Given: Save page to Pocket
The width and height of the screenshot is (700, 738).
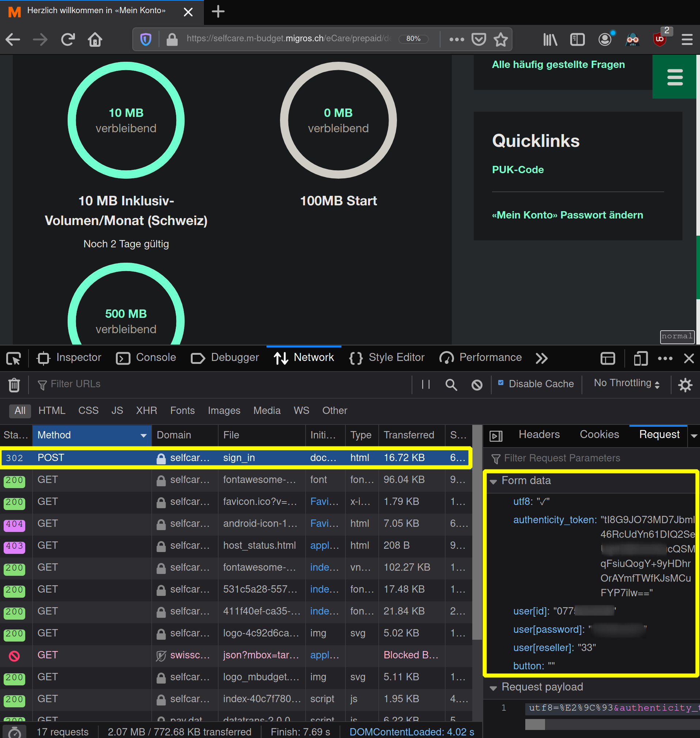Looking at the screenshot, I should coord(479,39).
